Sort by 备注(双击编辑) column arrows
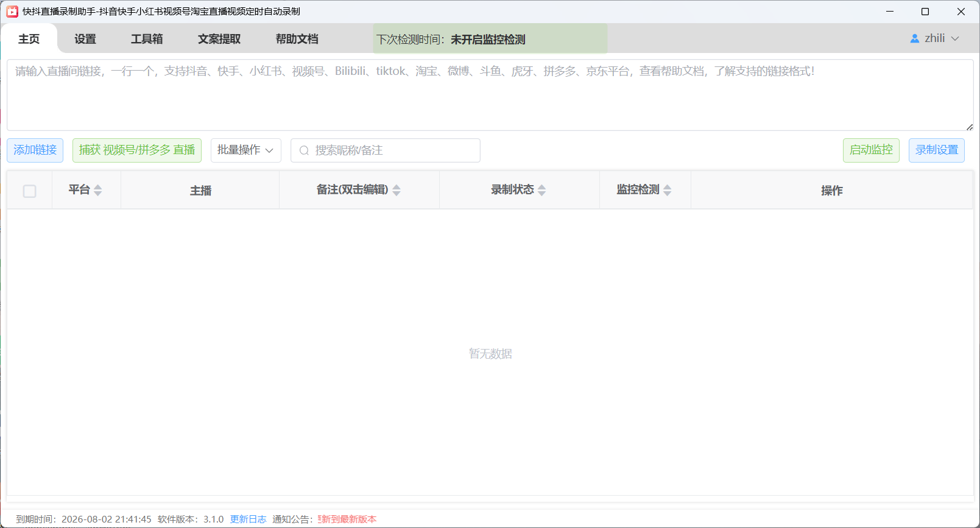980x528 pixels. (397, 190)
